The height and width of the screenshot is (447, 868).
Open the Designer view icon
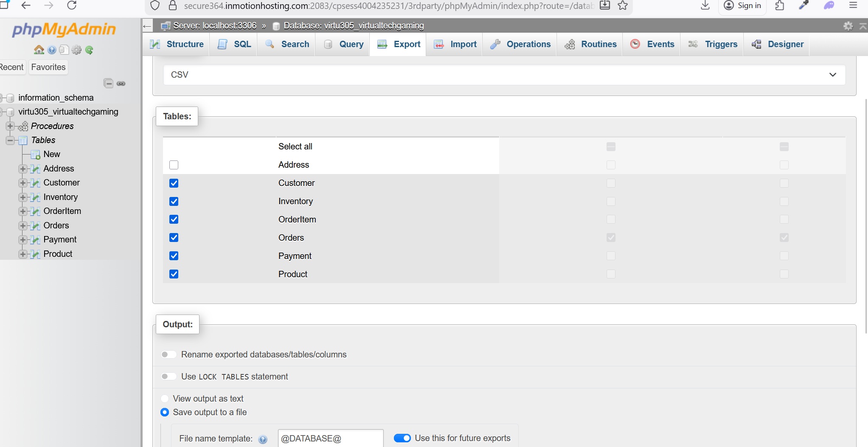(x=757, y=44)
